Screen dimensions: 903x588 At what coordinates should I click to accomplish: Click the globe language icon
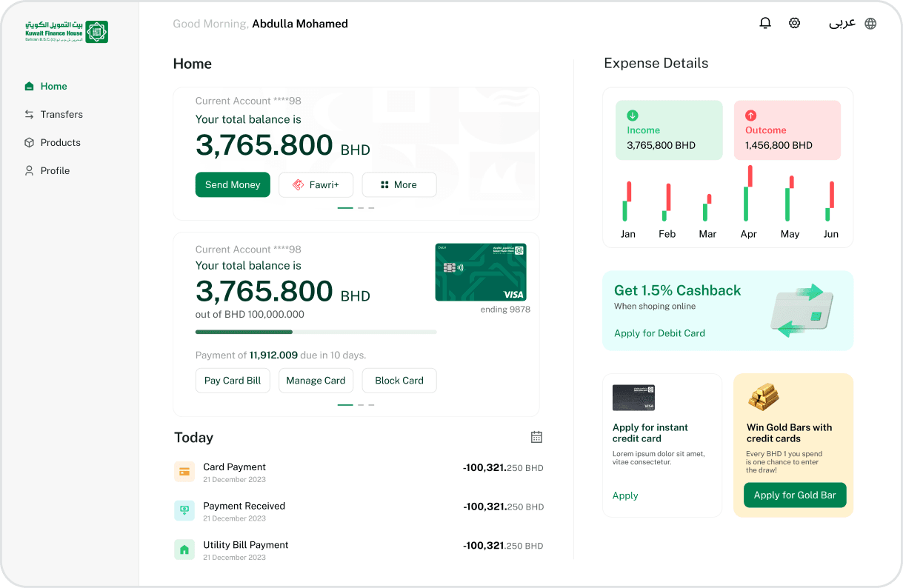[870, 23]
